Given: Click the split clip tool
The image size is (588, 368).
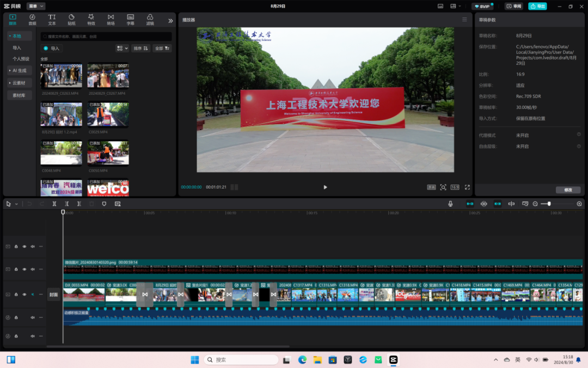Looking at the screenshot, I should pos(54,204).
